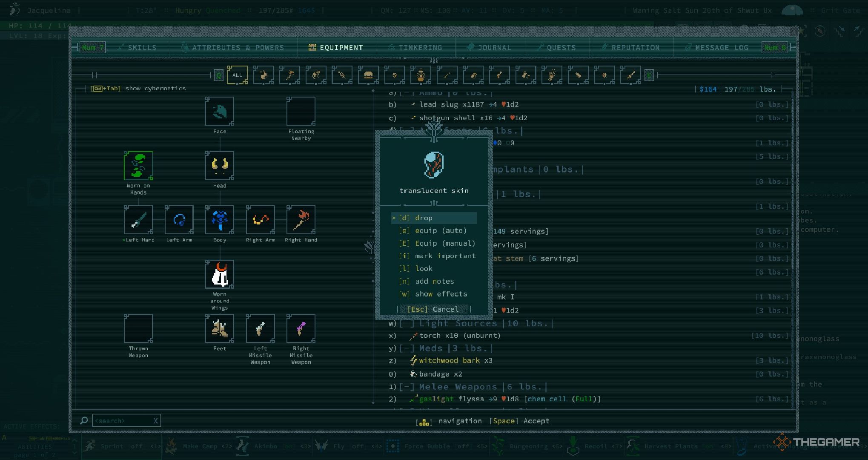Switch to the Equipment tab
868x460 pixels.
[337, 47]
